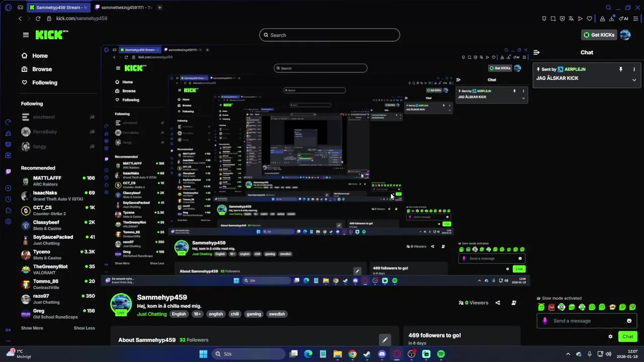Screen dimensions: 644x362
Task: Click the browser pin toolbar icon
Action: [x=544, y=19]
